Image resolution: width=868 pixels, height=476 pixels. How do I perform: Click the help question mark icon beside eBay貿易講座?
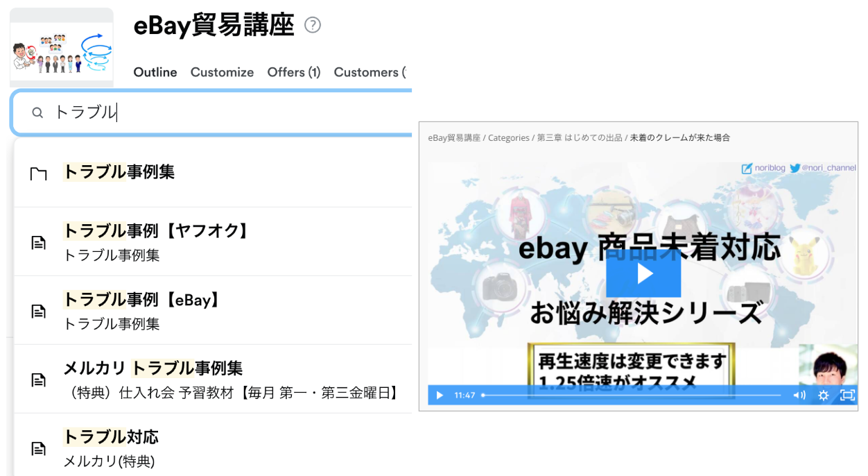pos(313,26)
